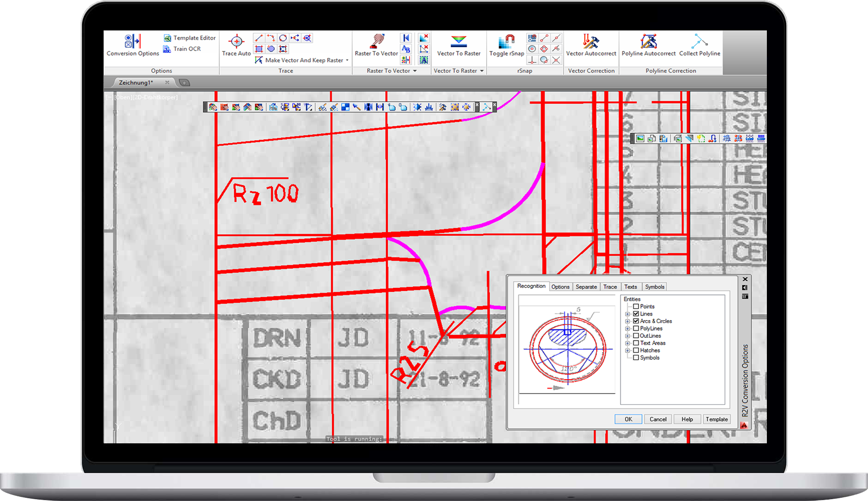This screenshot has width=868, height=501.
Task: Select the Trace Auto tool
Action: coord(236,45)
